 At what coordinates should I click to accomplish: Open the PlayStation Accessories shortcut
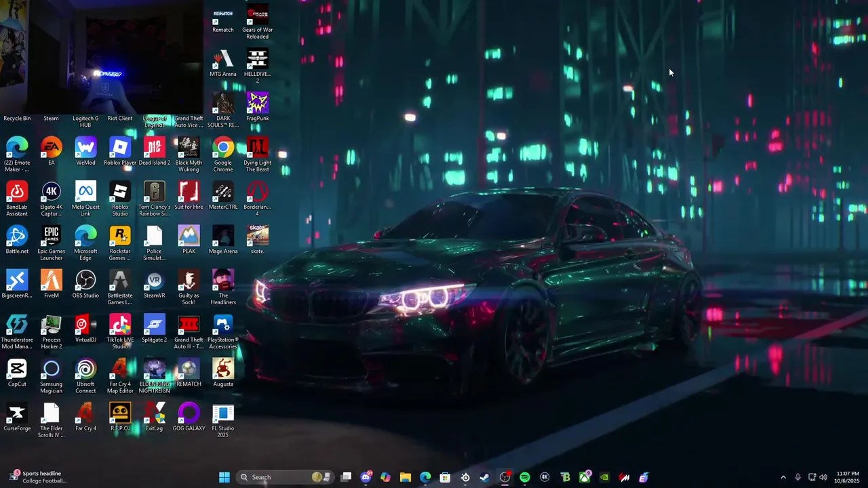click(x=223, y=331)
